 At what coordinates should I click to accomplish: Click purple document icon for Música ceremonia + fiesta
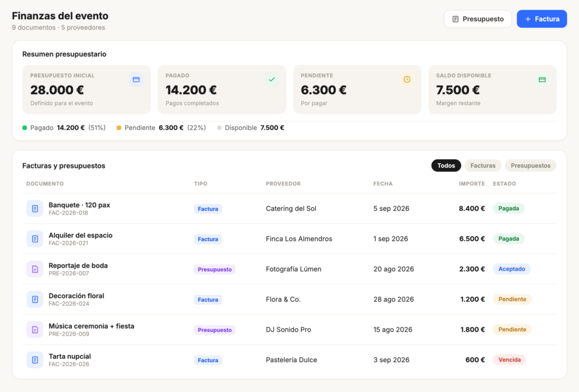(x=34, y=330)
